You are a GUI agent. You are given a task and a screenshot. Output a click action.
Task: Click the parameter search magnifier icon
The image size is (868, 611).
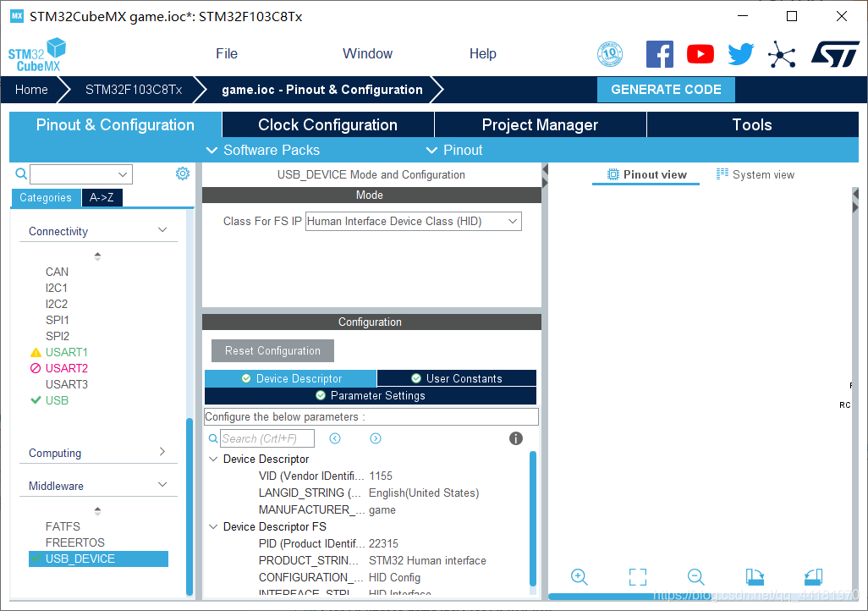click(x=212, y=438)
